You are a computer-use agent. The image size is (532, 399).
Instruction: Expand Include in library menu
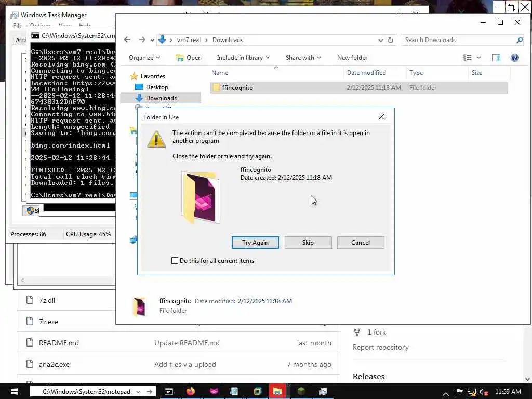243,58
